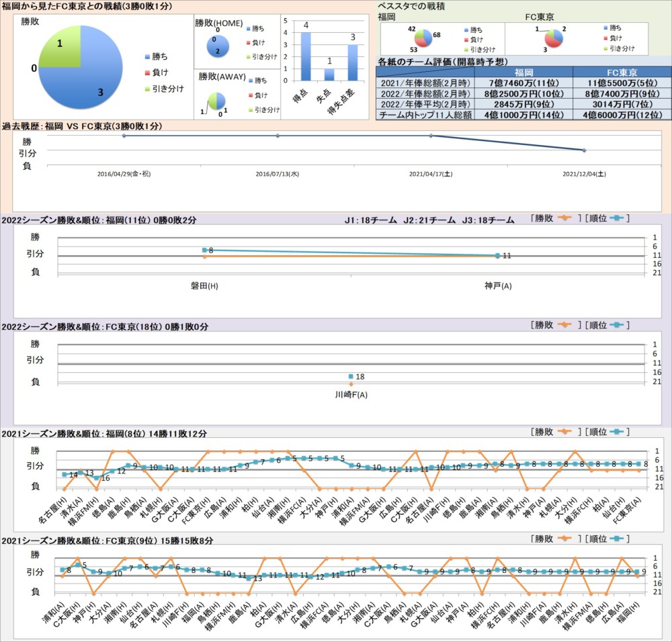Click the 2021シーズン勝敗&順位:福岡(8位) heading

click(x=103, y=434)
